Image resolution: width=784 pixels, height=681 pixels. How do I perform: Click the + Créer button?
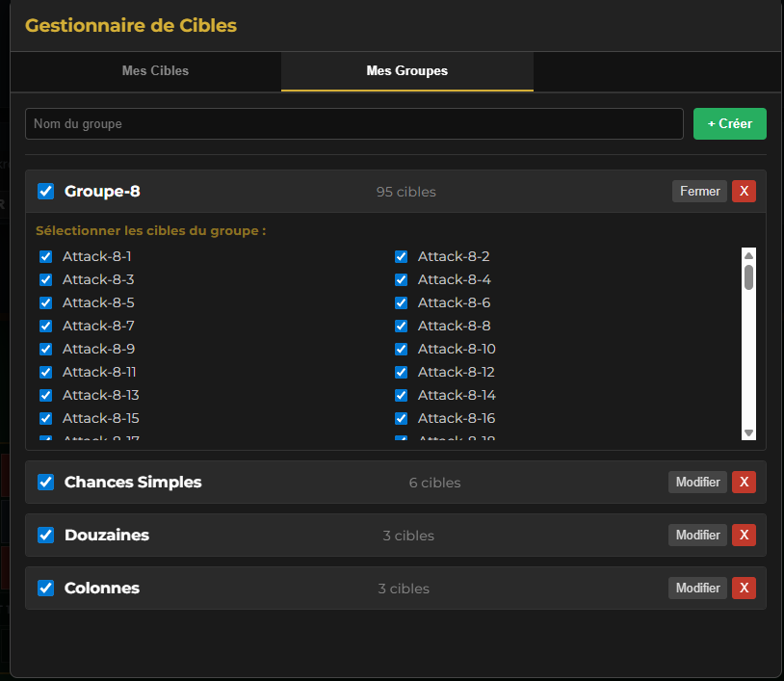[729, 123]
